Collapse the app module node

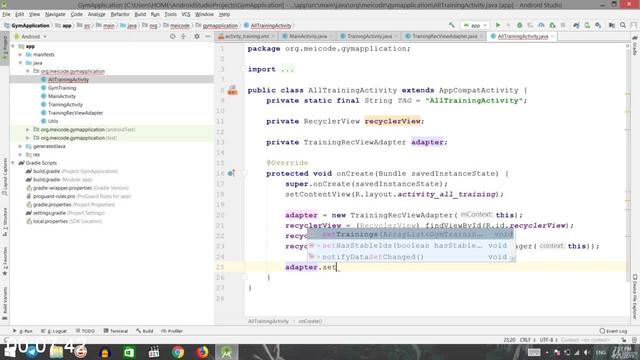(13, 46)
